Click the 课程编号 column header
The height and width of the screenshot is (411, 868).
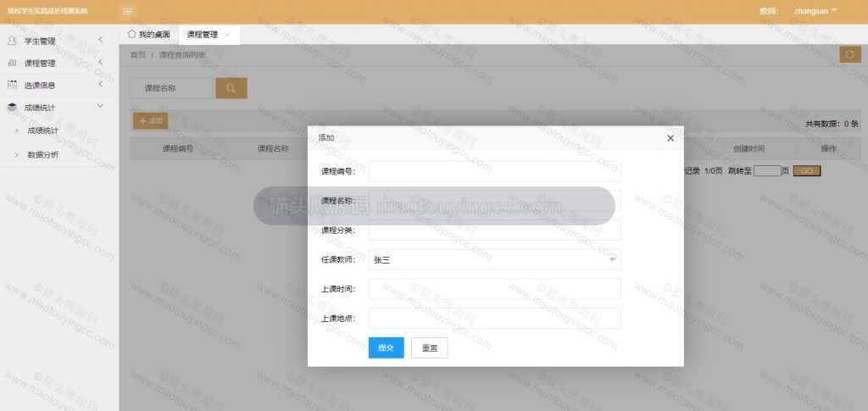tap(178, 149)
